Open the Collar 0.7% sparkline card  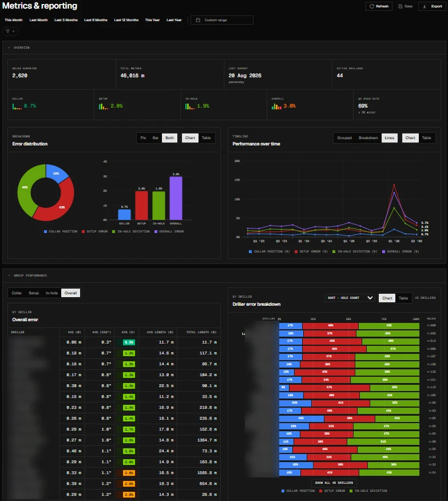(x=51, y=105)
